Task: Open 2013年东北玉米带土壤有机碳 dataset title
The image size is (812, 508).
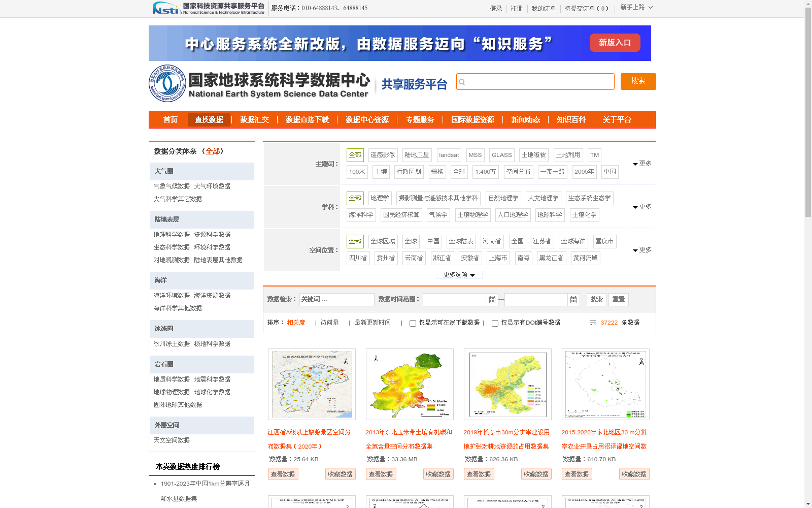Action: [x=409, y=439]
